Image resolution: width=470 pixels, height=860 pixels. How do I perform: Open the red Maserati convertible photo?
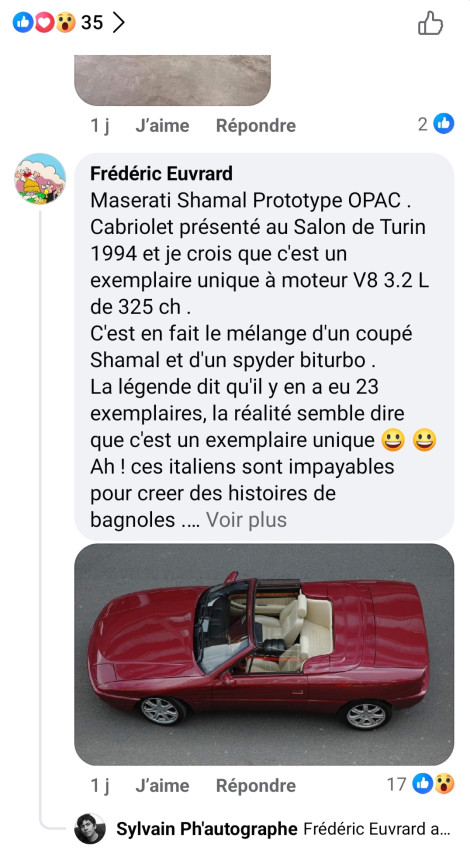coord(264,654)
